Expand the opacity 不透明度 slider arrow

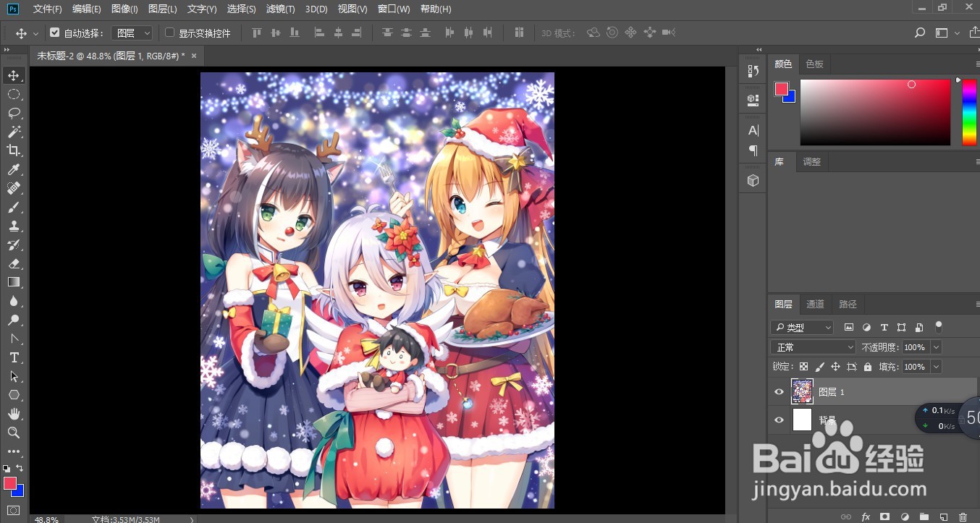937,347
